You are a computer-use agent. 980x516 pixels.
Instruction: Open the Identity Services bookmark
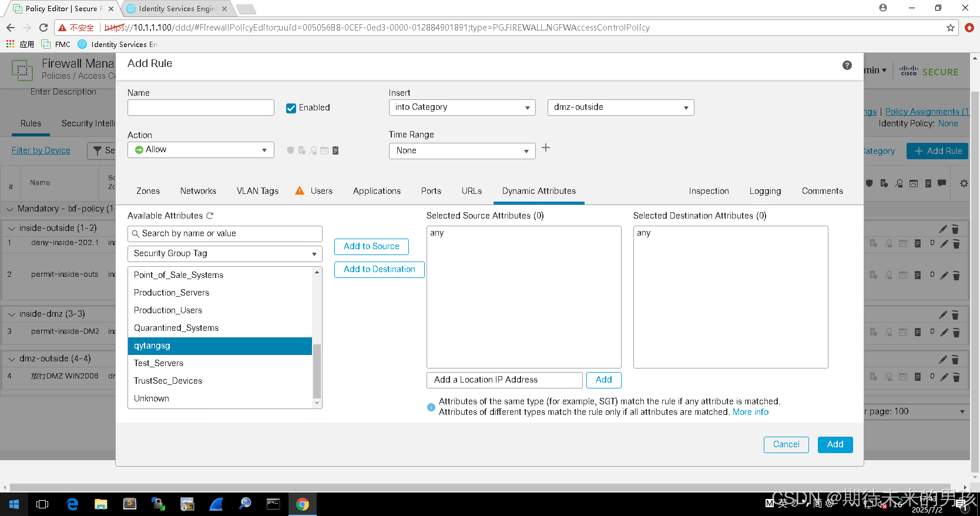(x=118, y=44)
